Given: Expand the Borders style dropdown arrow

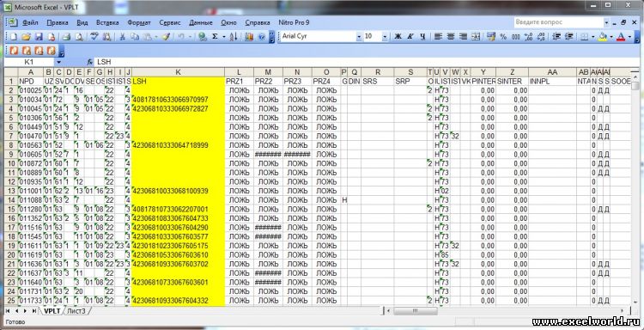Looking at the screenshot, I should point(592,37).
